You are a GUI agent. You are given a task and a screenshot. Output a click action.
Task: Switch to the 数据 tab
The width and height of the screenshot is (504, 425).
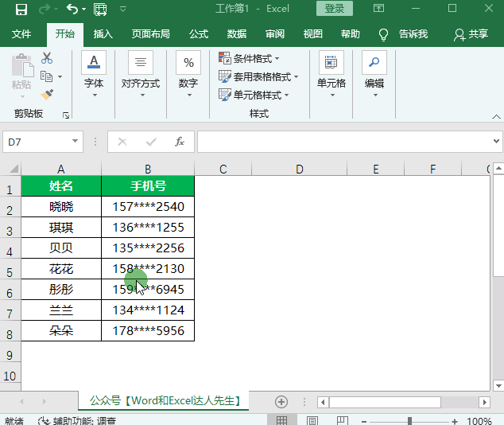click(237, 33)
